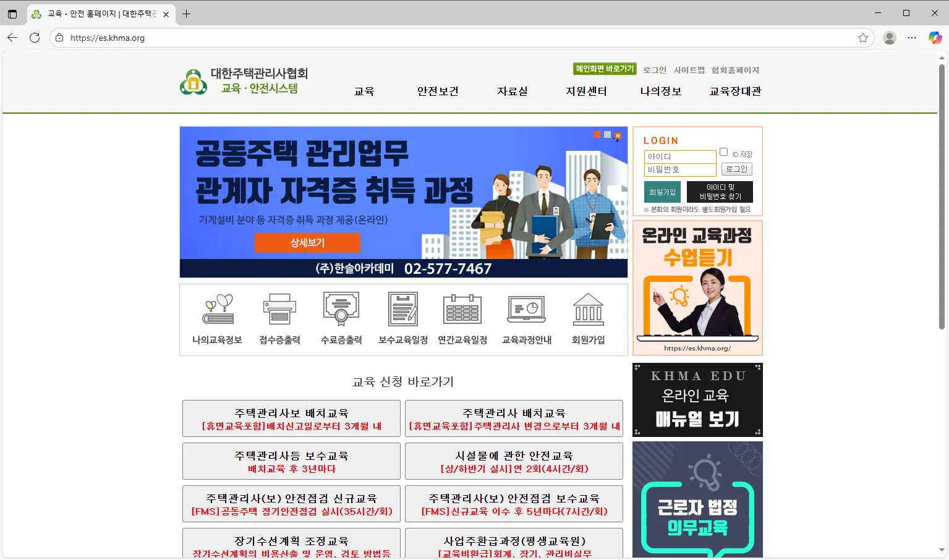Enable the ID 저장 checkbox
The height and width of the screenshot is (560, 949).
[723, 151]
